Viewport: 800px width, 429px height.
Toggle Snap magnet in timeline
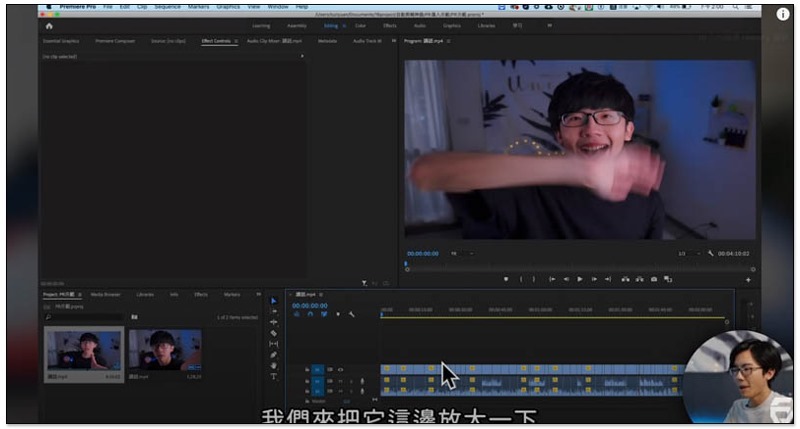pyautogui.click(x=310, y=314)
